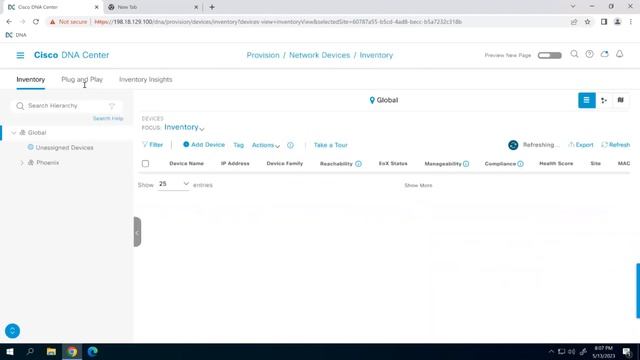The image size is (640, 360).
Task: Click Network Devices in the breadcrumb
Action: 320,55
